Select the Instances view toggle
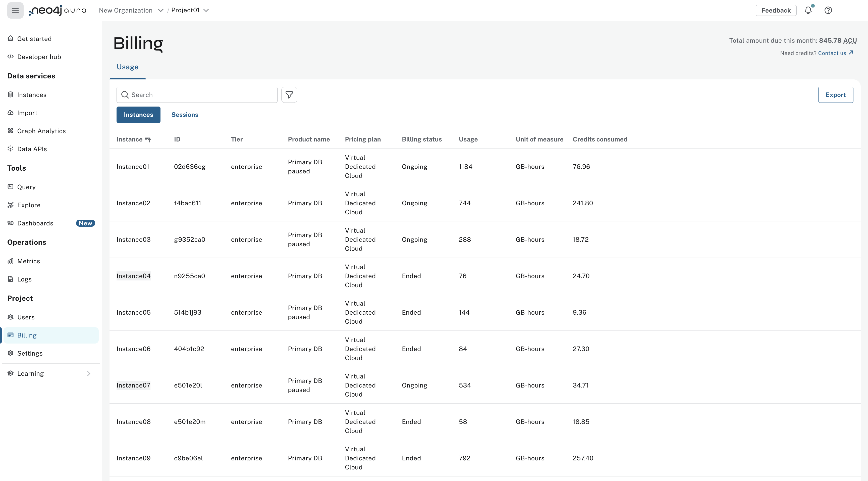868x481 pixels. click(138, 115)
